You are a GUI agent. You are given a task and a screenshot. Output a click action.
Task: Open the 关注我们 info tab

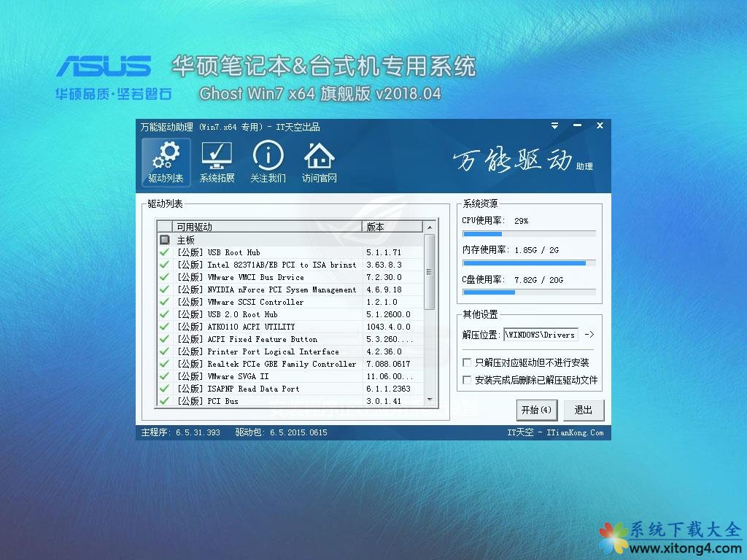268,163
